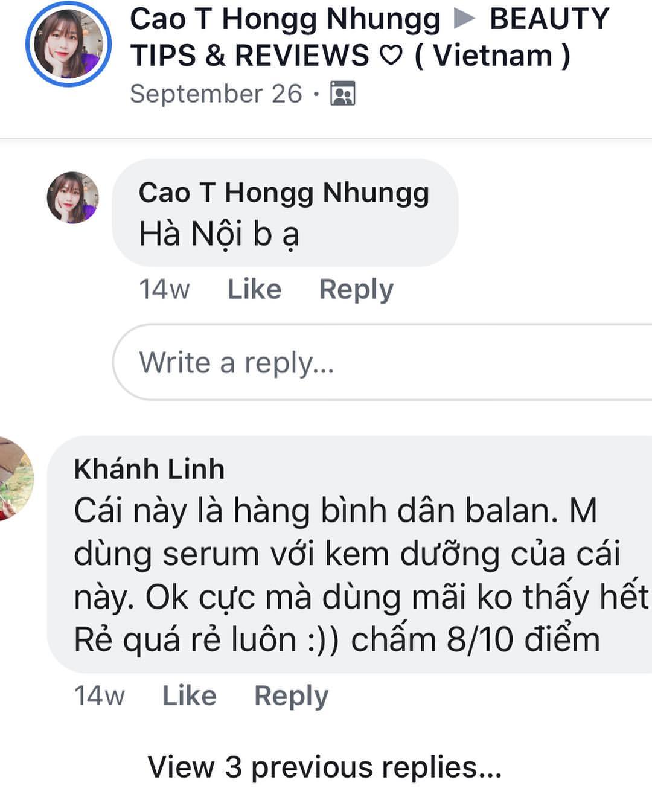Viewport: 652px width, 812px height.
Task: Expand "View 3 previous replies..."
Action: pos(325,767)
